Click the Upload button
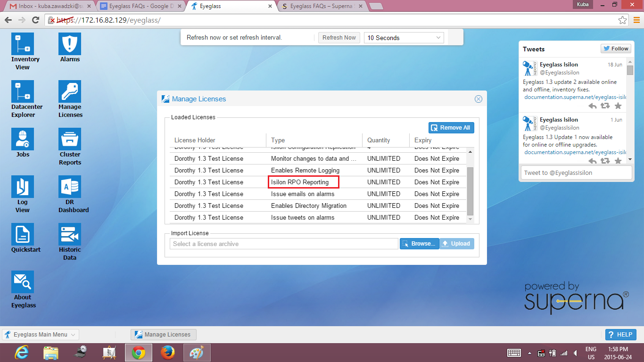 coord(456,244)
